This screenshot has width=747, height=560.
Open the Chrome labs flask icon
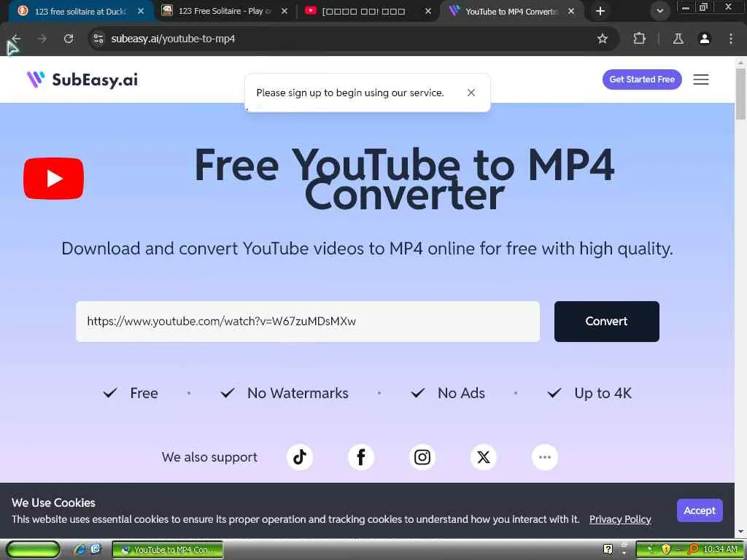(x=678, y=39)
